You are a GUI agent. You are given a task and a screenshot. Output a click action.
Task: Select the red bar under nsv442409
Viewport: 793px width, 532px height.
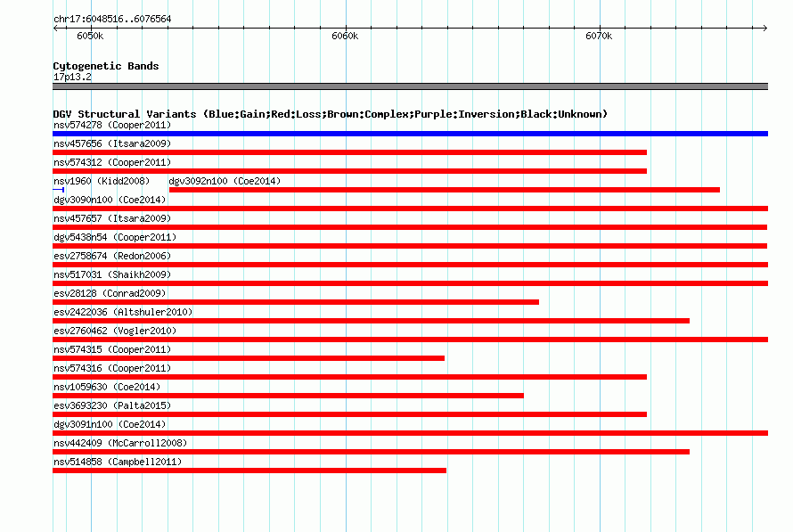tap(372, 452)
